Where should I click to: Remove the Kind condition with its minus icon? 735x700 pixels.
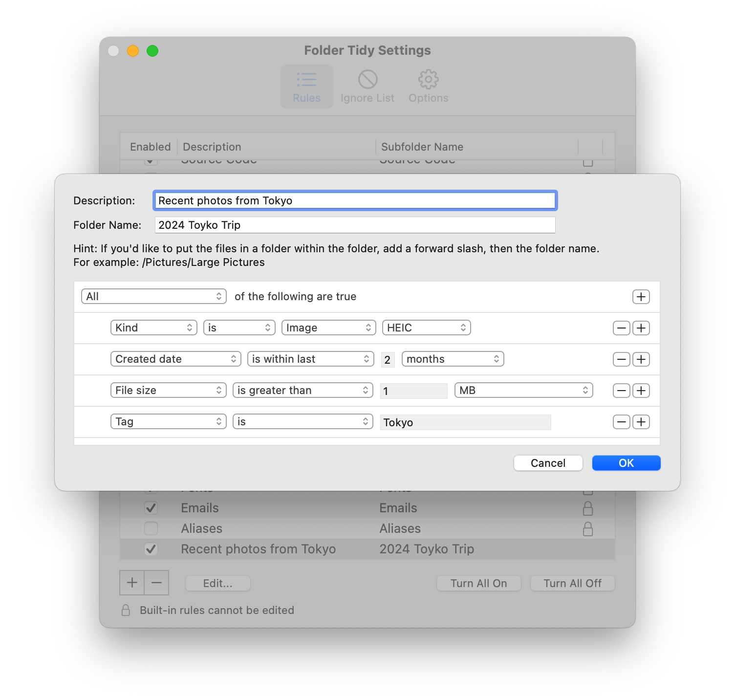click(621, 328)
